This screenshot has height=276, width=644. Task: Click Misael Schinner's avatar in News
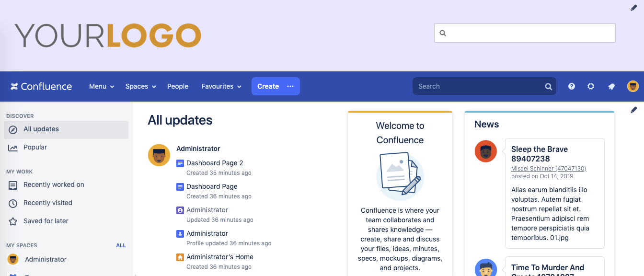[x=485, y=151]
